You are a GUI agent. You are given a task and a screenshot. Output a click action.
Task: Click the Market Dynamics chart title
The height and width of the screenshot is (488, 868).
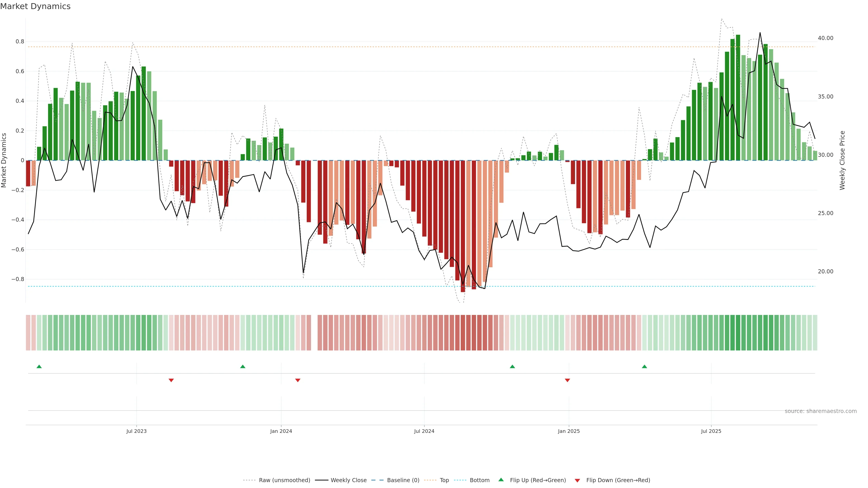click(35, 6)
